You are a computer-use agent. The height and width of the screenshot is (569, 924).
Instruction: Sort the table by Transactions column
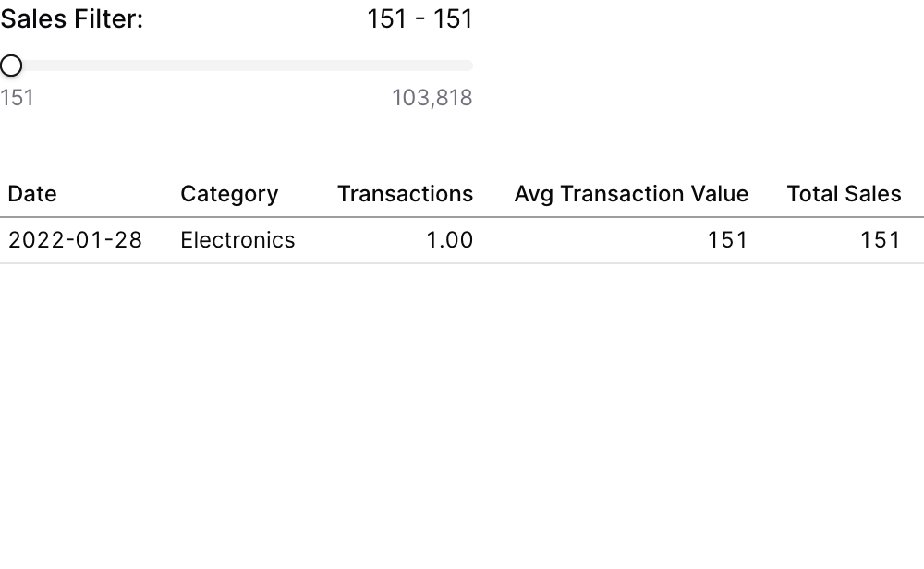tap(405, 194)
